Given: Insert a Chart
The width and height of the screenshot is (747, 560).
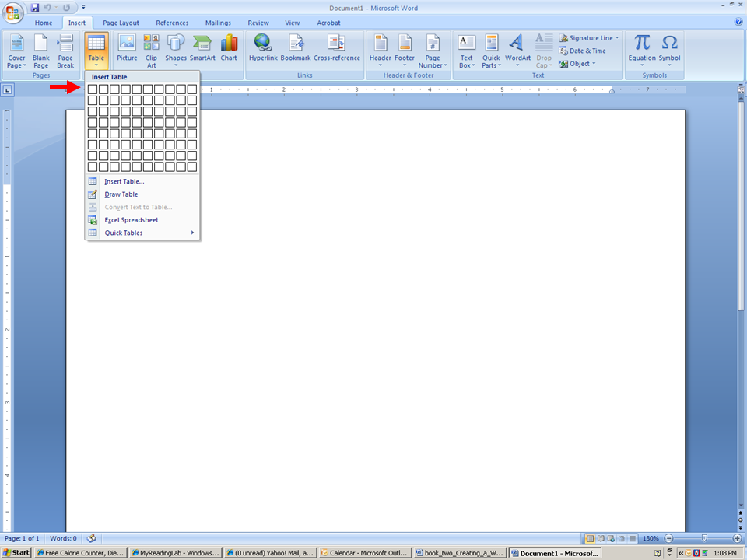Looking at the screenshot, I should point(229,47).
